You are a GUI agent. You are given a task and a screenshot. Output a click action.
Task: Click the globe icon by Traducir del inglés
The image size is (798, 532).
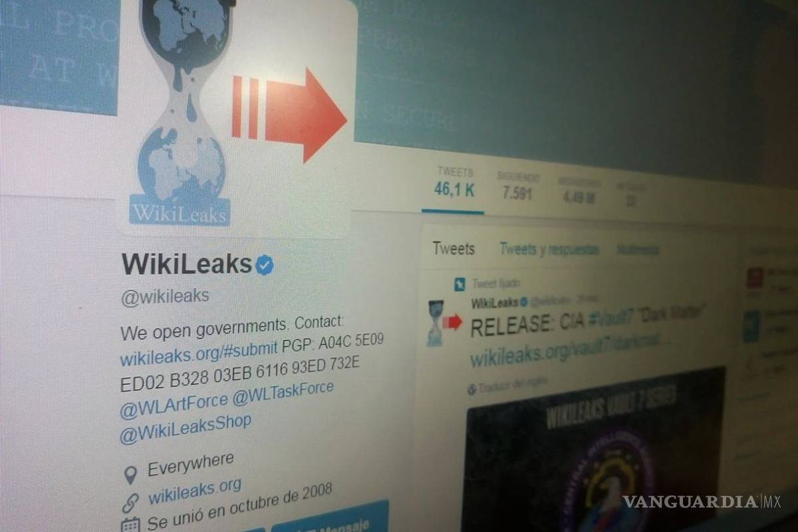pyautogui.click(x=473, y=388)
